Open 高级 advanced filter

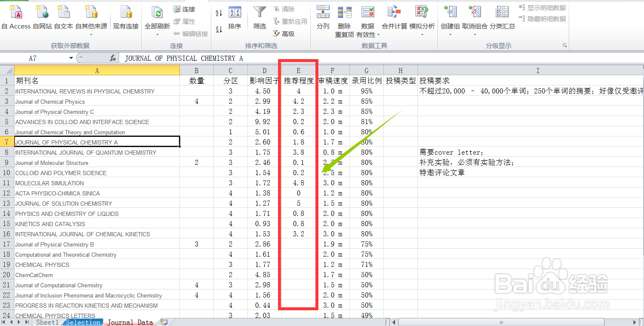click(x=284, y=34)
